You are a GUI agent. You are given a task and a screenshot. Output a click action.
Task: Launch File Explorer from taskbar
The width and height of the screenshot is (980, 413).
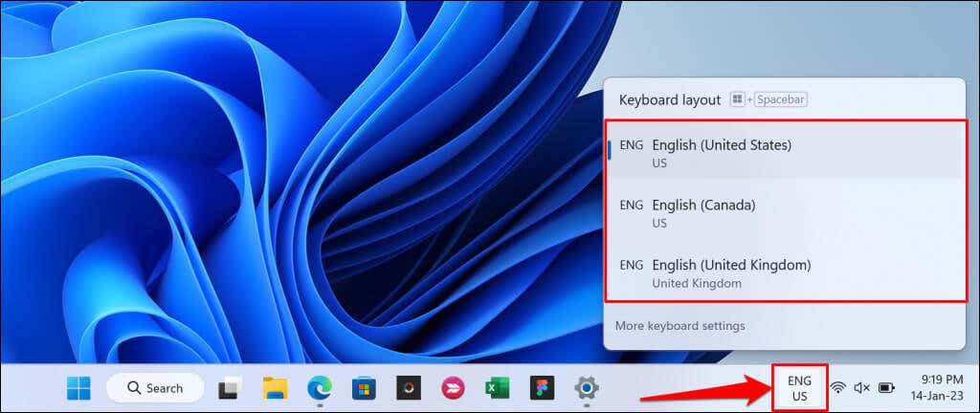[x=275, y=388]
